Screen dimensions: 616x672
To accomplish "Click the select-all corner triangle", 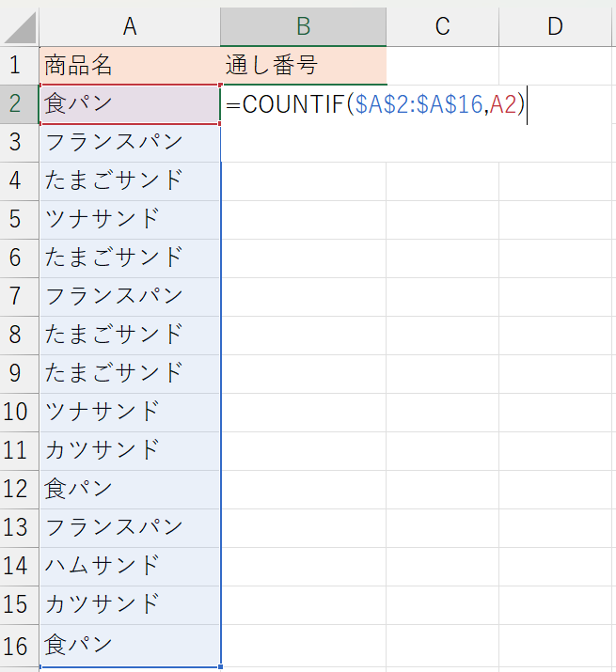I will point(20,27).
